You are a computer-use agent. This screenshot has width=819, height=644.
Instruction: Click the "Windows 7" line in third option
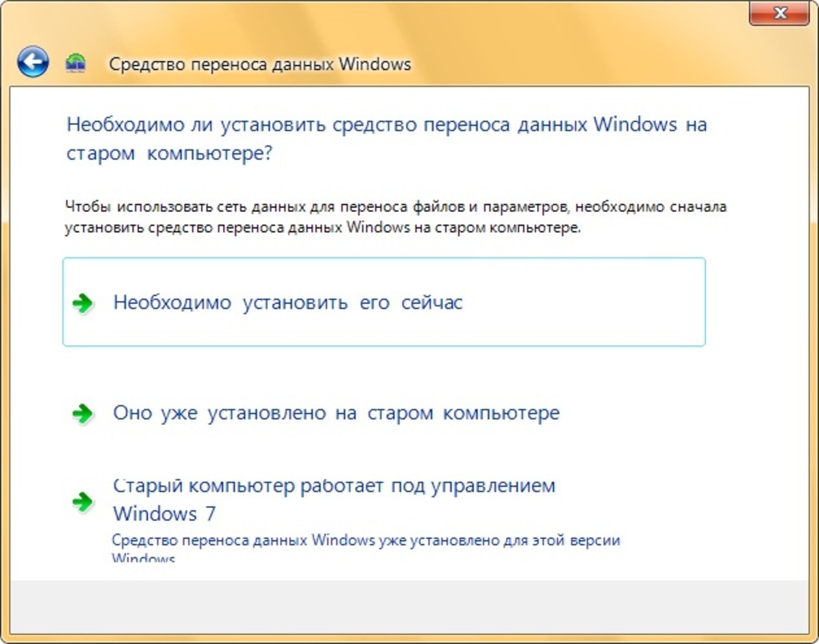pos(164,513)
